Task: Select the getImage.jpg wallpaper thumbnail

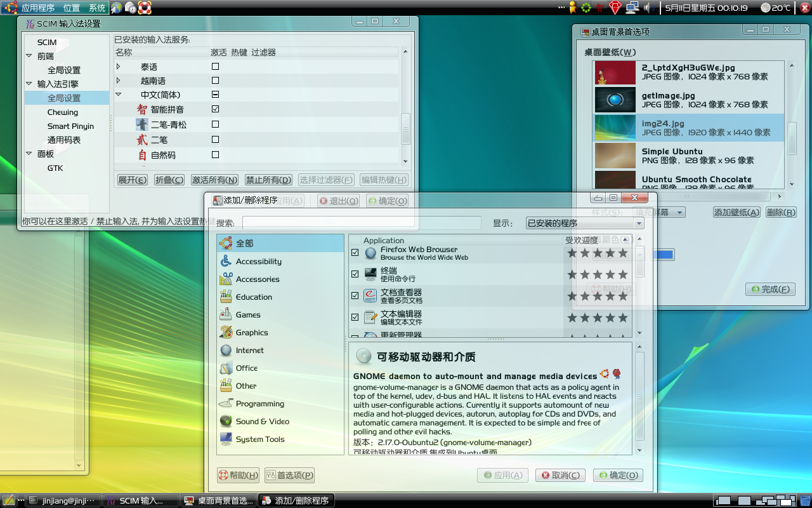Action: (615, 100)
